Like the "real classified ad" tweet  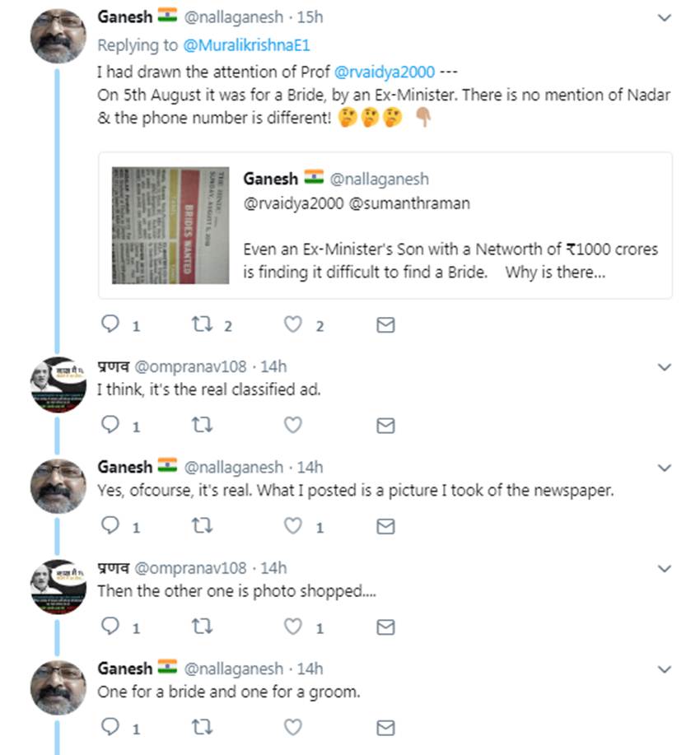[x=293, y=425]
